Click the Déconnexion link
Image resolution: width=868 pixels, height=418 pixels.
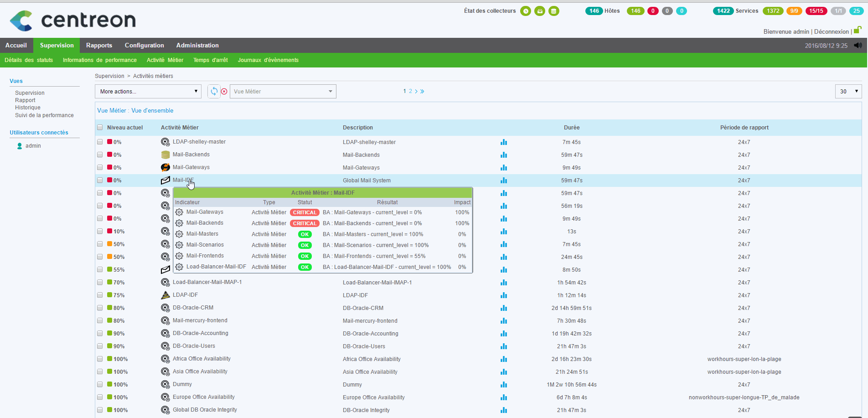[x=831, y=31]
